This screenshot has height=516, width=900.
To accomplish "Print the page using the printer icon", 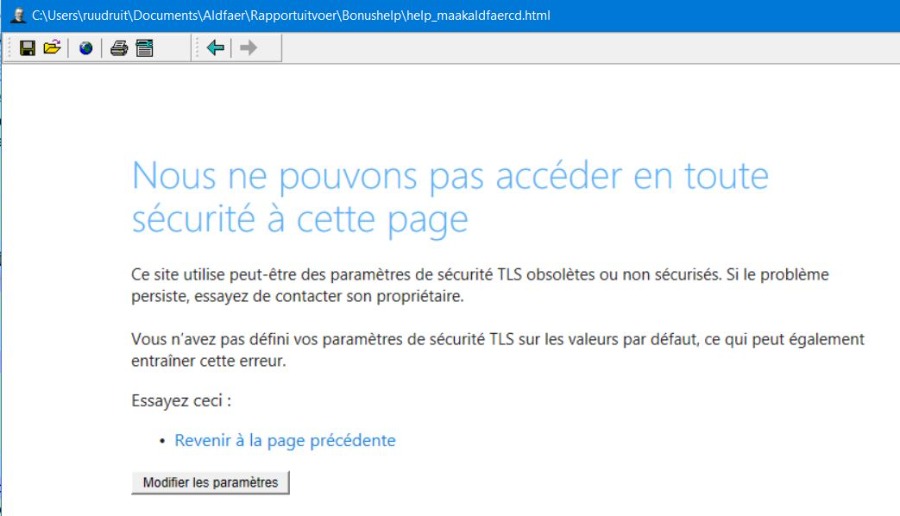I will [x=119, y=48].
